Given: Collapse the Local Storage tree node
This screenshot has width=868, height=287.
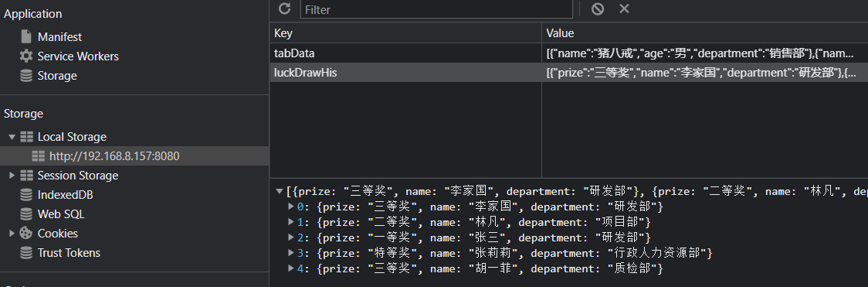Looking at the screenshot, I should tap(12, 137).
